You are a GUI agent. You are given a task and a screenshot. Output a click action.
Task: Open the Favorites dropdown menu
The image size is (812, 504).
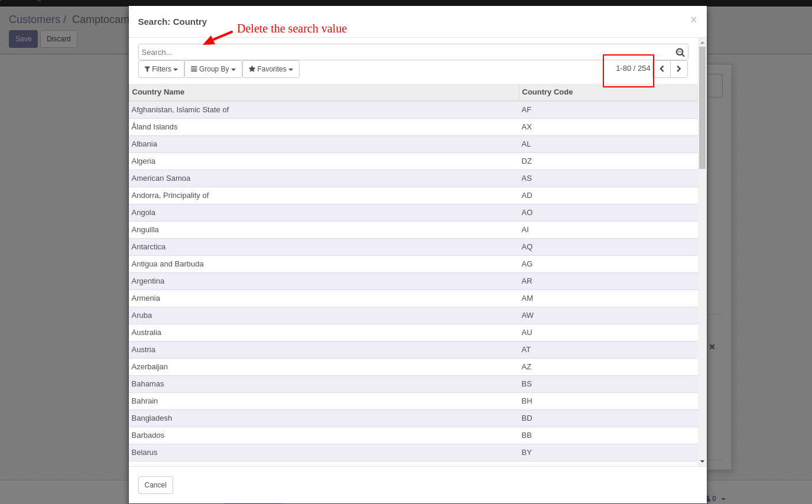[271, 69]
